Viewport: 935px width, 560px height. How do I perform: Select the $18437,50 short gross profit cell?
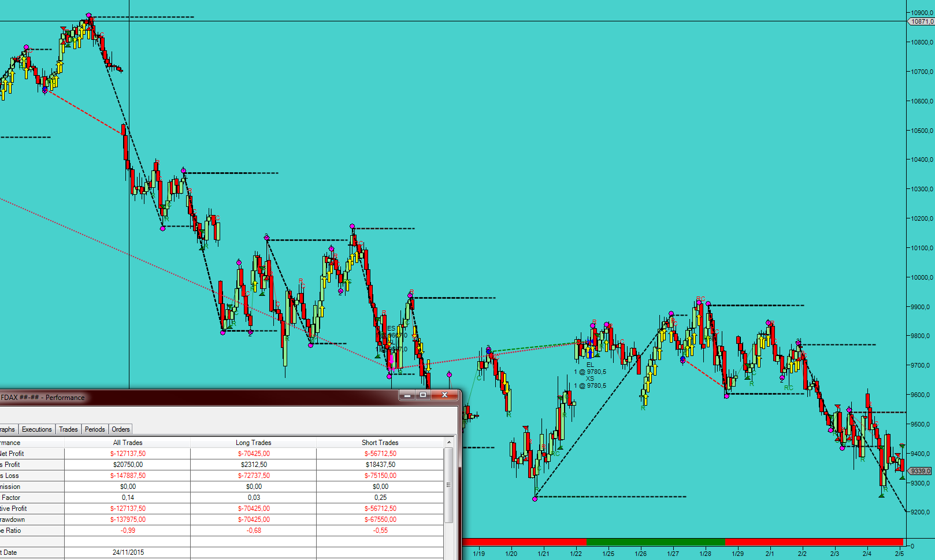pyautogui.click(x=380, y=465)
